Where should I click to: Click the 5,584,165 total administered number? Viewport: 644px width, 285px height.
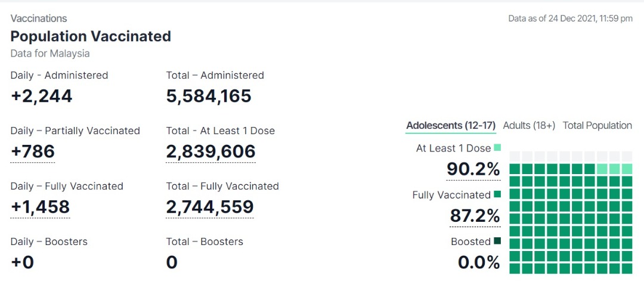pyautogui.click(x=209, y=97)
